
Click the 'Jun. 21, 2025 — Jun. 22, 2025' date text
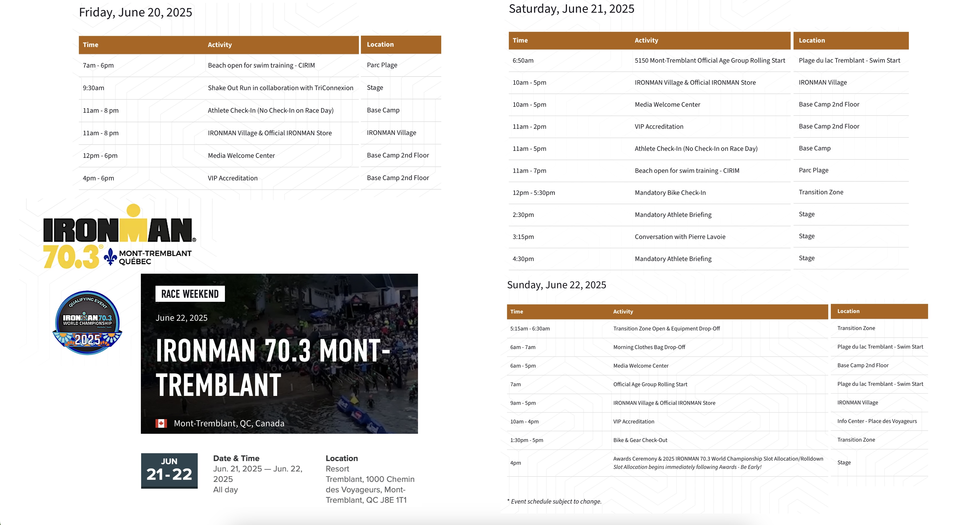[x=258, y=474]
